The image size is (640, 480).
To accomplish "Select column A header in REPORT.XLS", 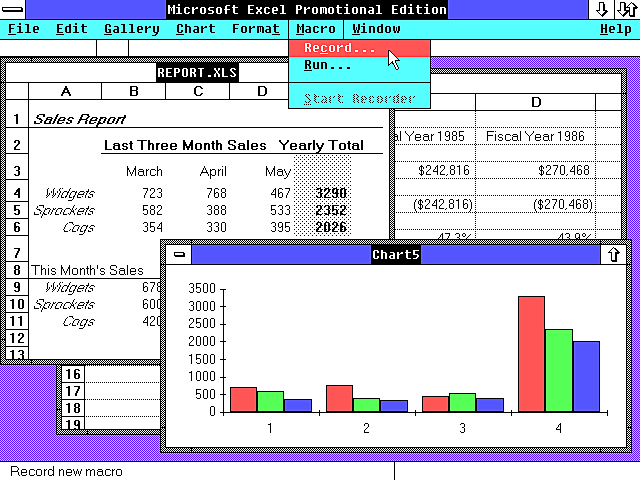I will point(65,91).
